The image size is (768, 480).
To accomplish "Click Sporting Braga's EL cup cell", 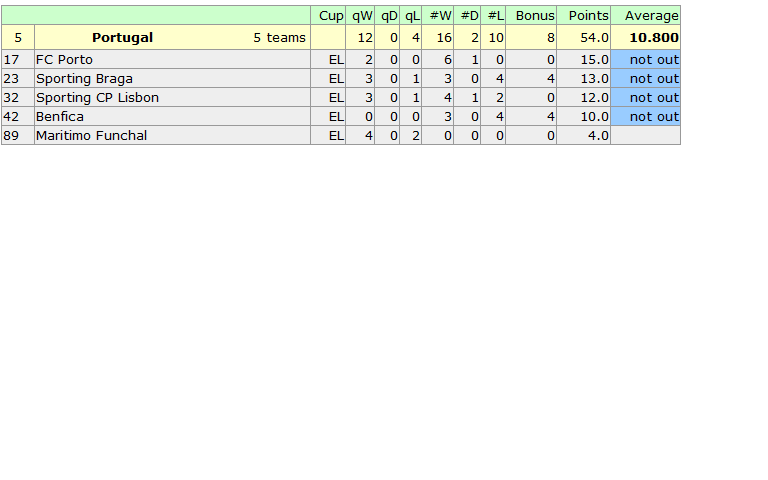I will 336,78.
